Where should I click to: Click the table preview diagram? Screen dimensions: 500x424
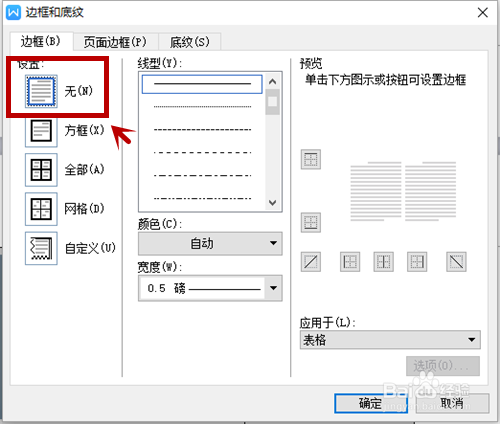(x=403, y=191)
